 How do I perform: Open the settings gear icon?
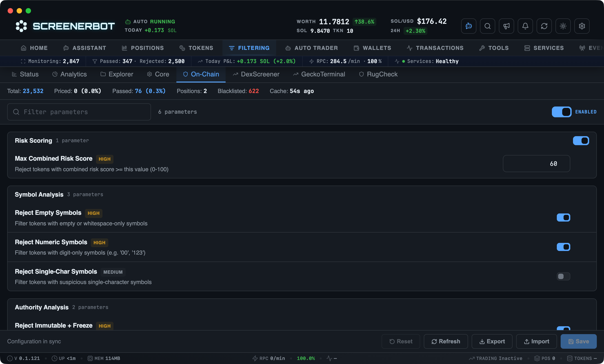pyautogui.click(x=582, y=26)
